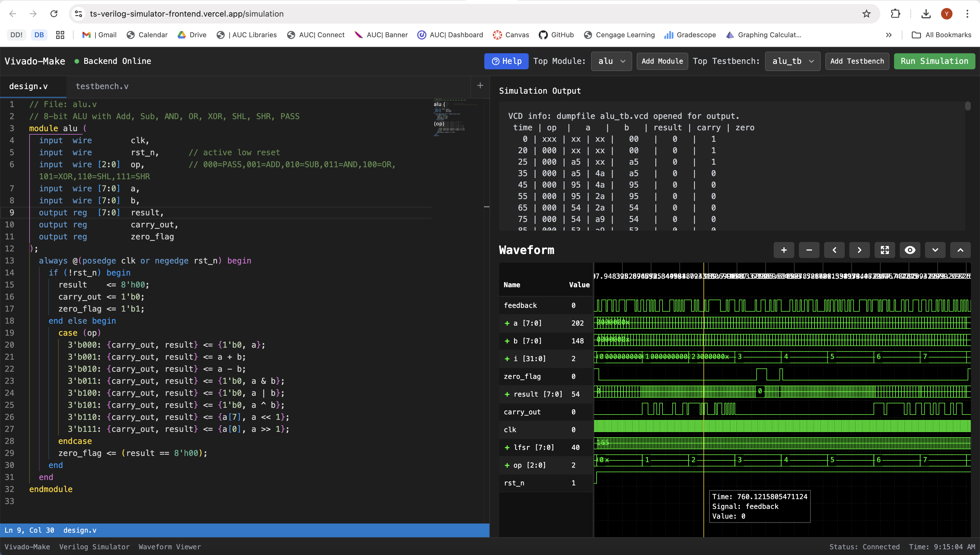The width and height of the screenshot is (980, 555).
Task: Click 'Waveform Viewer' footer text
Action: pos(170,547)
